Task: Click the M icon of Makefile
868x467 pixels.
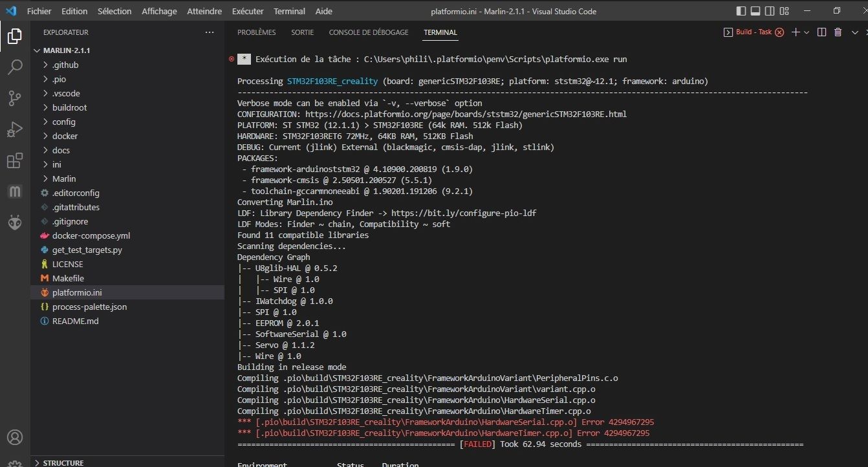Action: coord(45,278)
